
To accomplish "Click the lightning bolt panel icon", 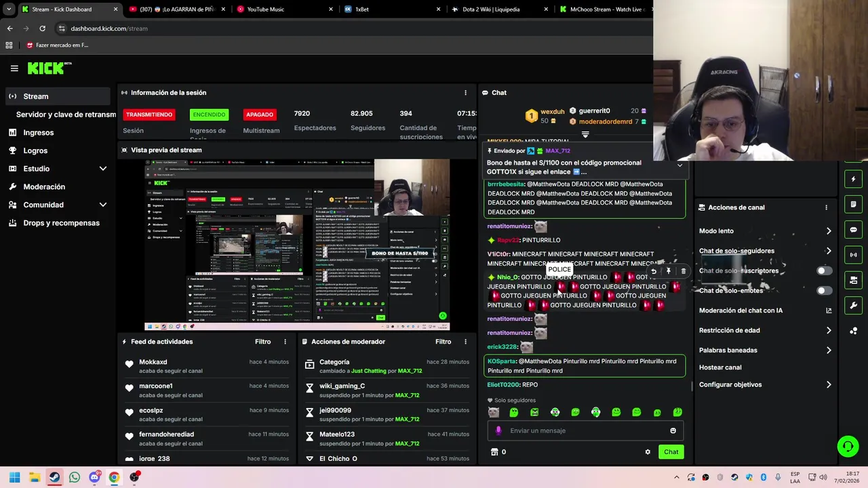I will 853,179.
